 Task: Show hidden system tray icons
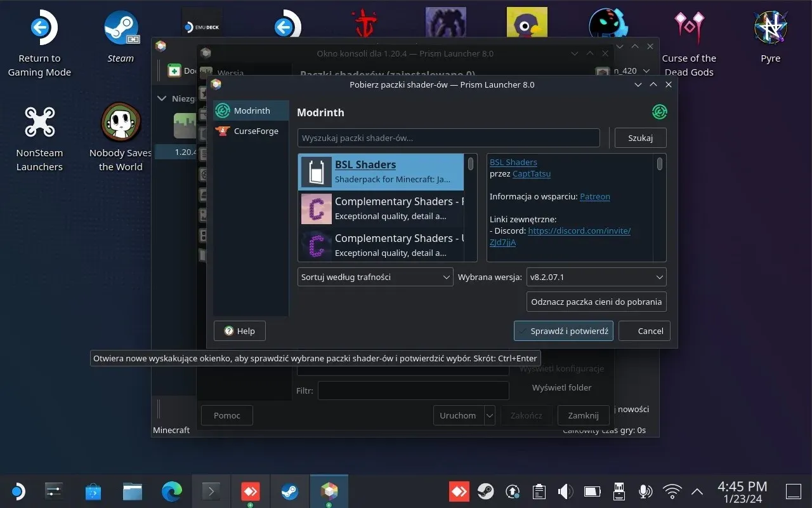(697, 491)
